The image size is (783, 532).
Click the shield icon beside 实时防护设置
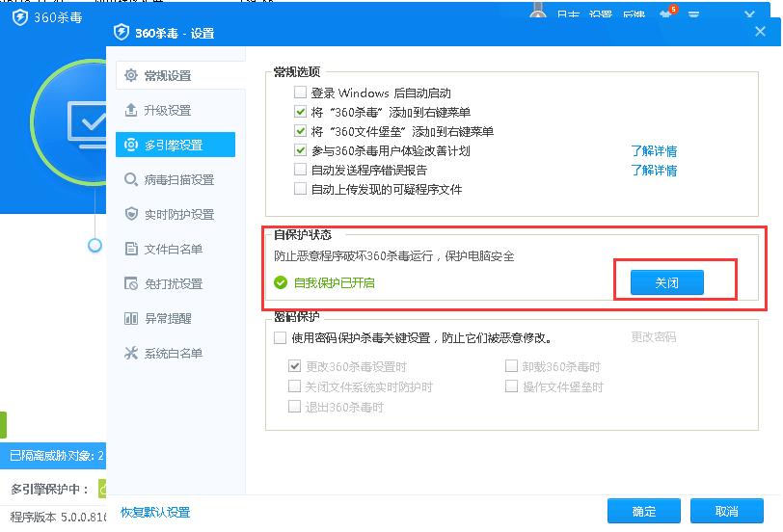(131, 214)
